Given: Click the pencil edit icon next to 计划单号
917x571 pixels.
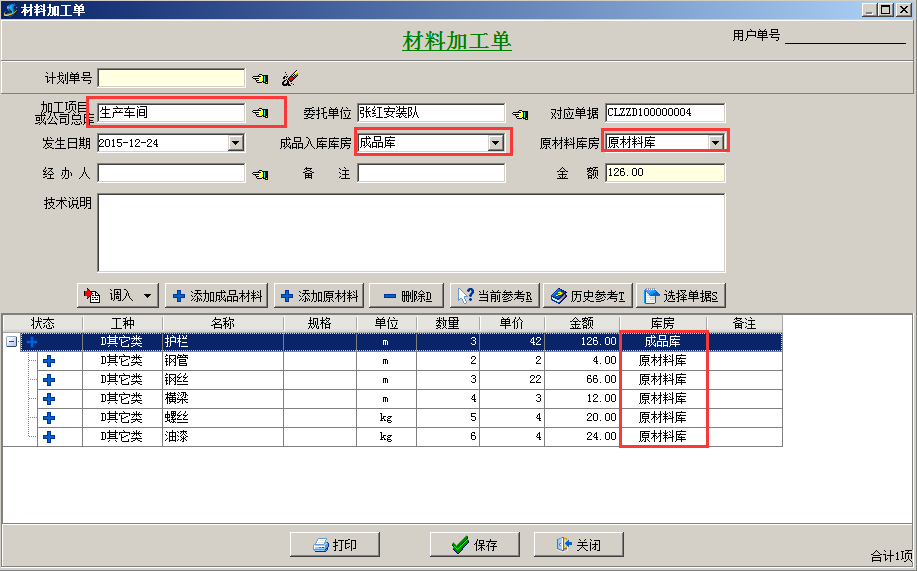Looking at the screenshot, I should (x=290, y=78).
